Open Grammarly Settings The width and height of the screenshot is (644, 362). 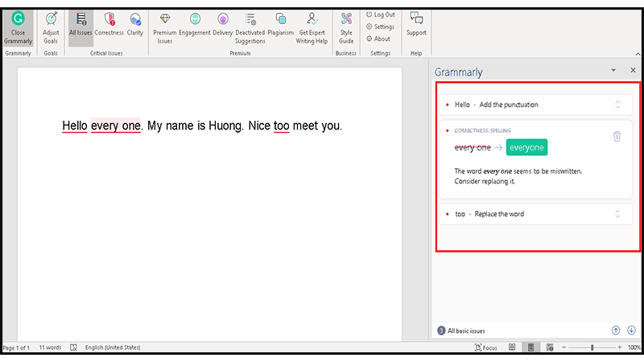click(380, 27)
